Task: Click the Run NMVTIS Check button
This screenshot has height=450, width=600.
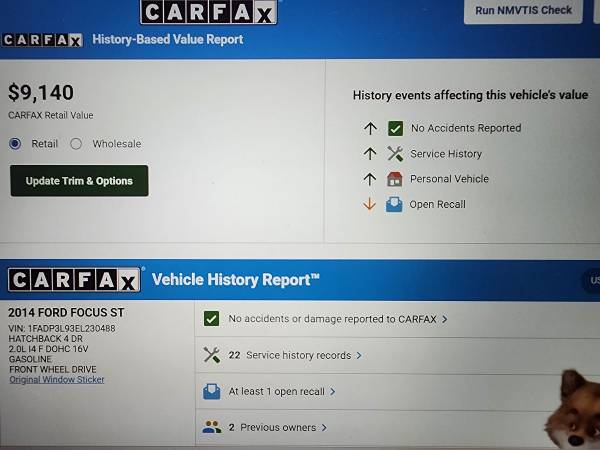Action: (x=524, y=11)
